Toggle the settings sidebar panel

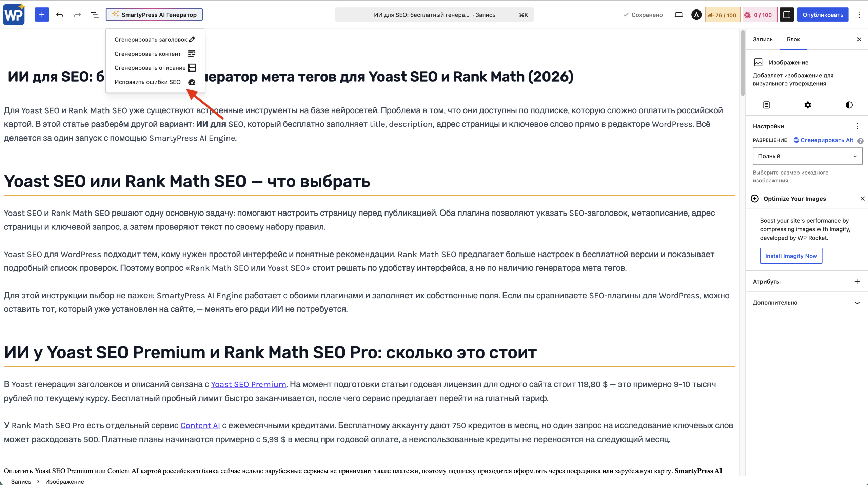coord(787,15)
